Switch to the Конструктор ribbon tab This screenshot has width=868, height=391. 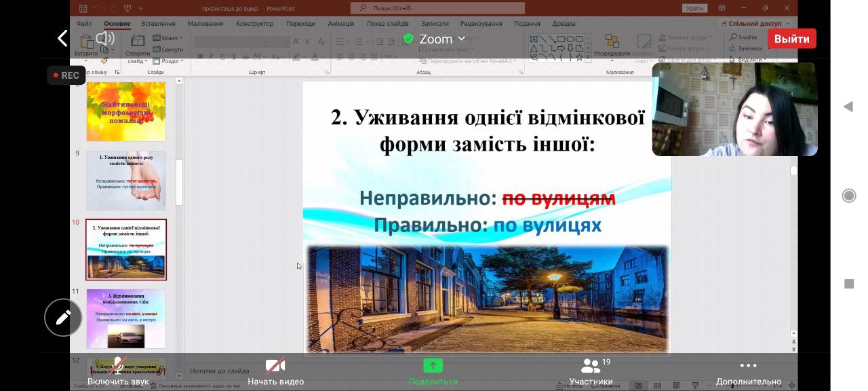pos(255,23)
